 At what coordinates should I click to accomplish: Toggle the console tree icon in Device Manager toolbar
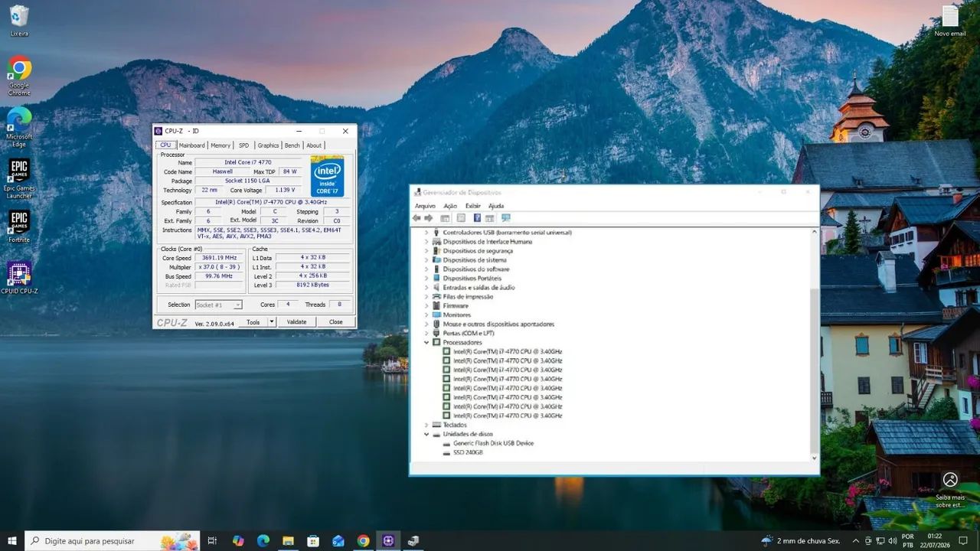pyautogui.click(x=445, y=218)
